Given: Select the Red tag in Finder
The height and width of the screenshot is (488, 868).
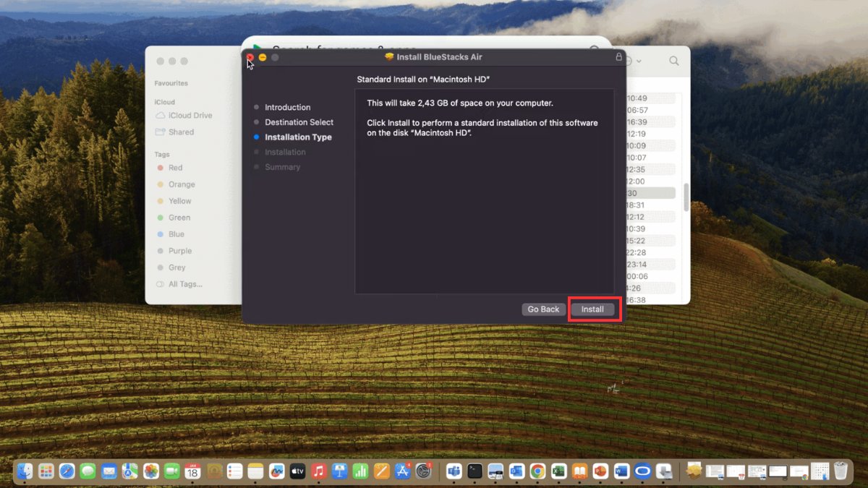Looking at the screenshot, I should pos(170,168).
